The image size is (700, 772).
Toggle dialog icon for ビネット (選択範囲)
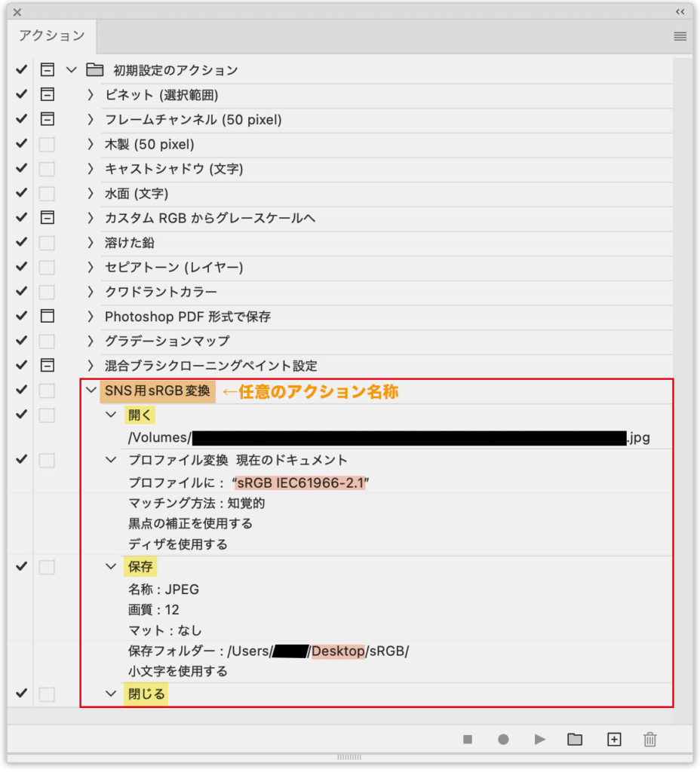coord(47,95)
